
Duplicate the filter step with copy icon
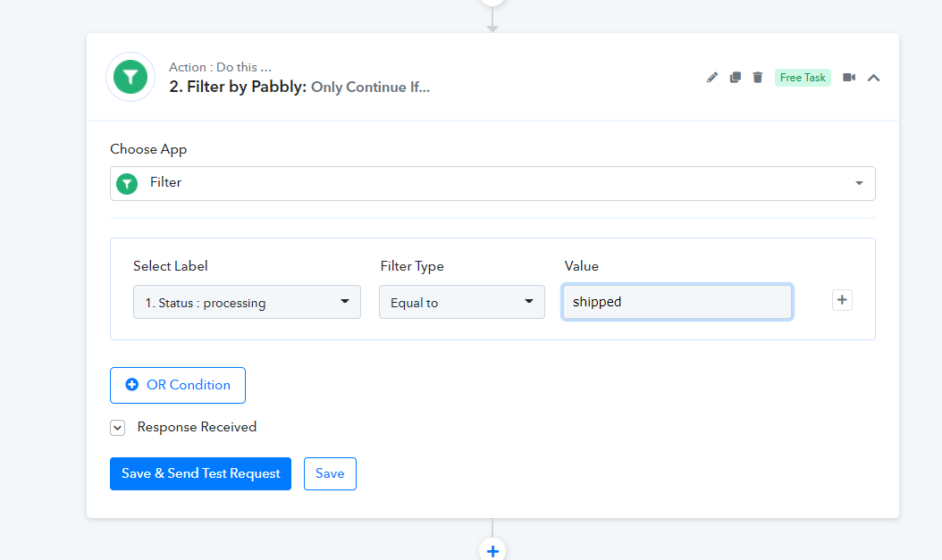click(735, 78)
